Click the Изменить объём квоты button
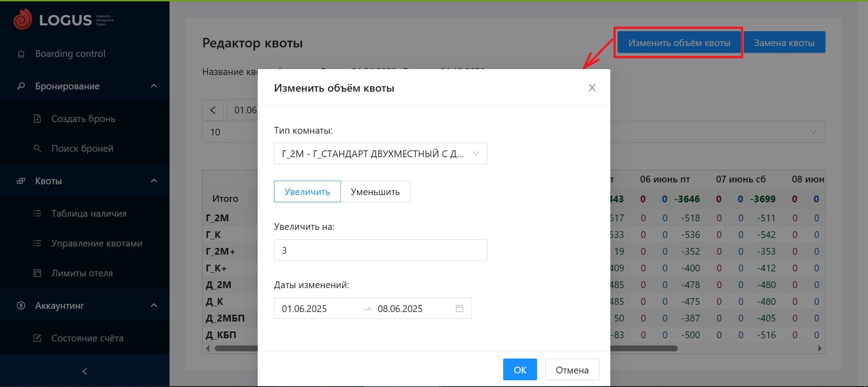This screenshot has height=387, width=868. pos(679,42)
